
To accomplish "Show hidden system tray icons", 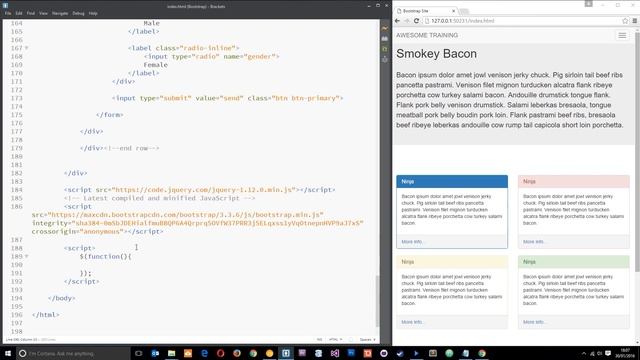I will (584, 353).
